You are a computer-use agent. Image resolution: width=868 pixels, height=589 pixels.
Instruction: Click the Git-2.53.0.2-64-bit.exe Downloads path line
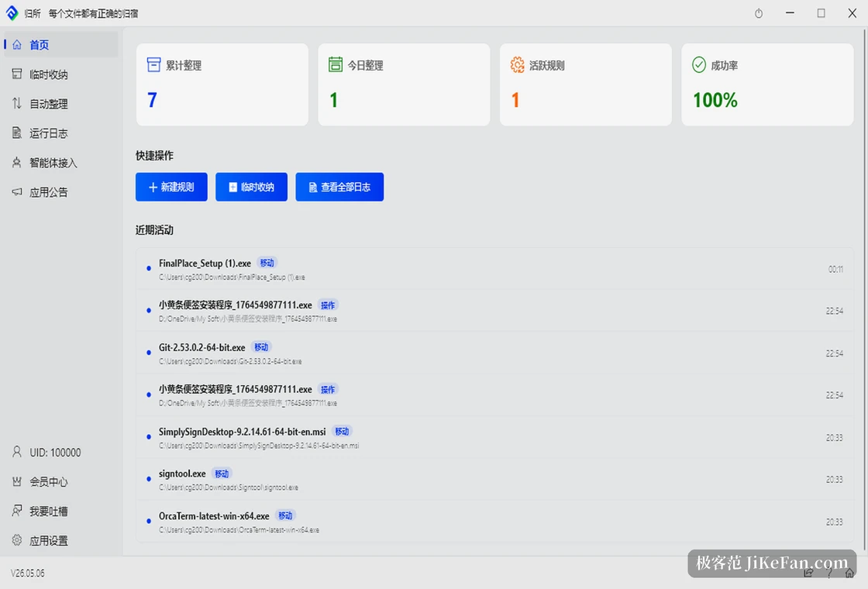pos(230,361)
